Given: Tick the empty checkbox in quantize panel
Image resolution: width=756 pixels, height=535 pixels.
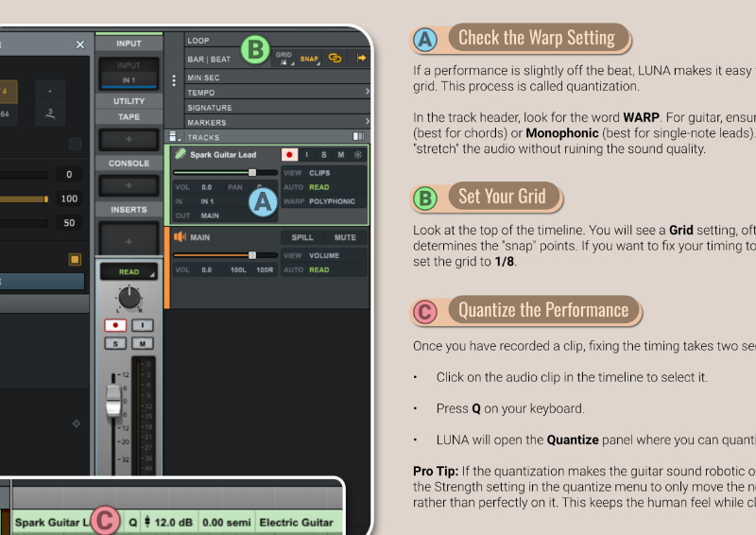Looking at the screenshot, I should point(75,144).
